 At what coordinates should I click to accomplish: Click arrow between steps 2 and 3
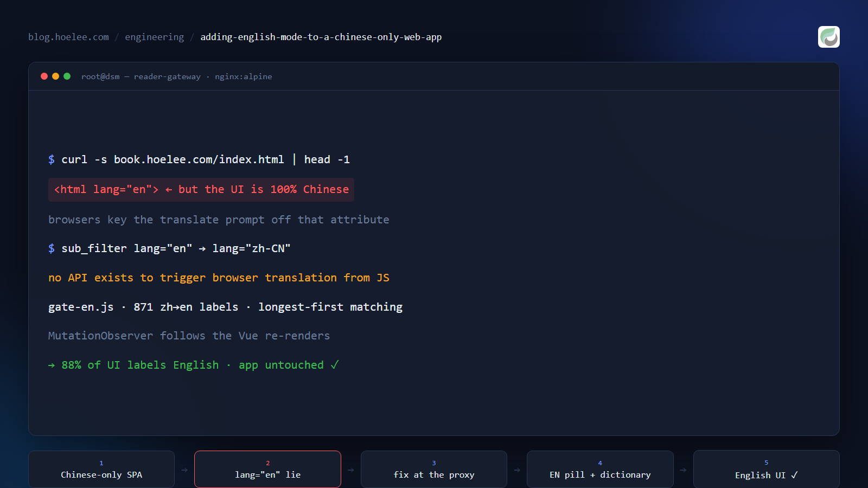(x=351, y=470)
